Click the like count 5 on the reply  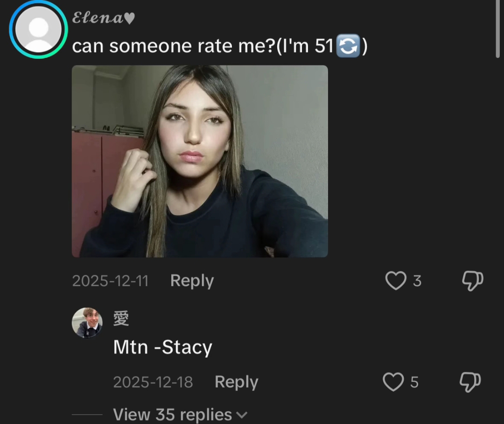pos(414,382)
